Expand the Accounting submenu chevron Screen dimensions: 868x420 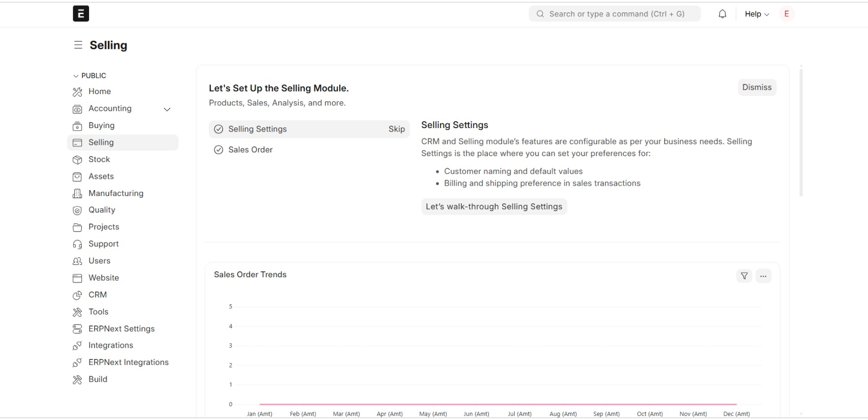[167, 109]
